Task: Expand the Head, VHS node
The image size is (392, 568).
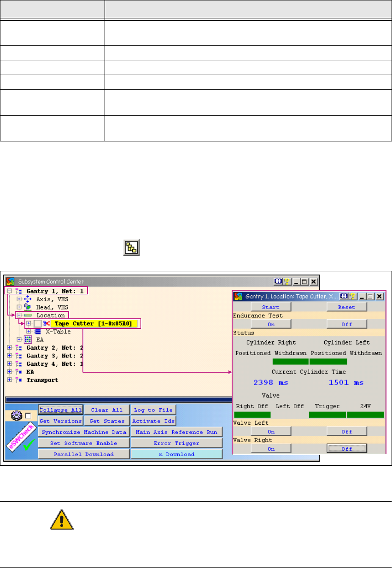Action: click(19, 307)
